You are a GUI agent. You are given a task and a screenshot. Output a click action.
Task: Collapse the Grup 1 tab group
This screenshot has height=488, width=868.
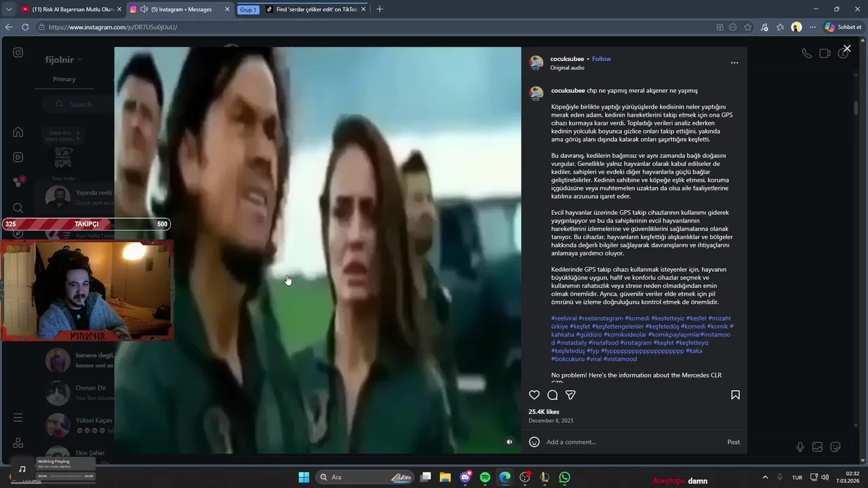pos(248,9)
